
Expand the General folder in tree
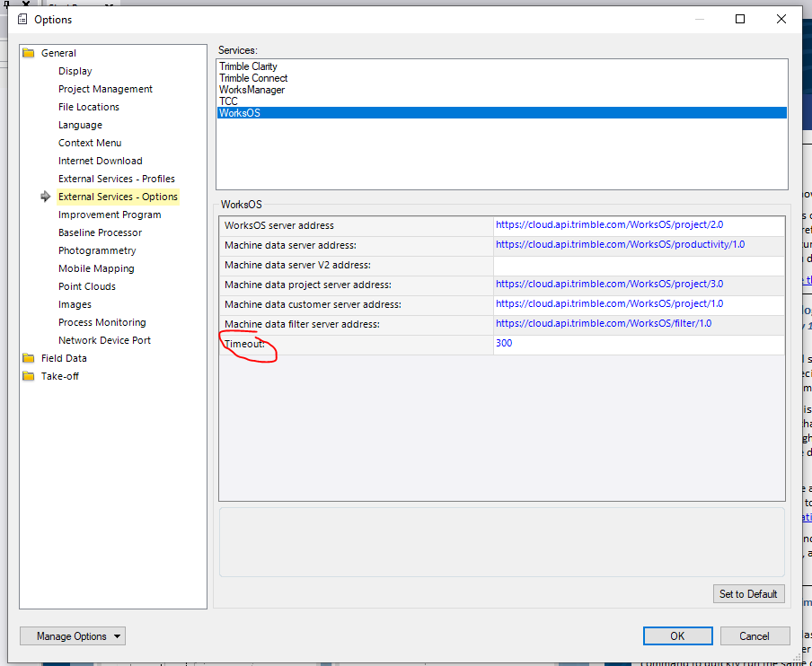58,53
